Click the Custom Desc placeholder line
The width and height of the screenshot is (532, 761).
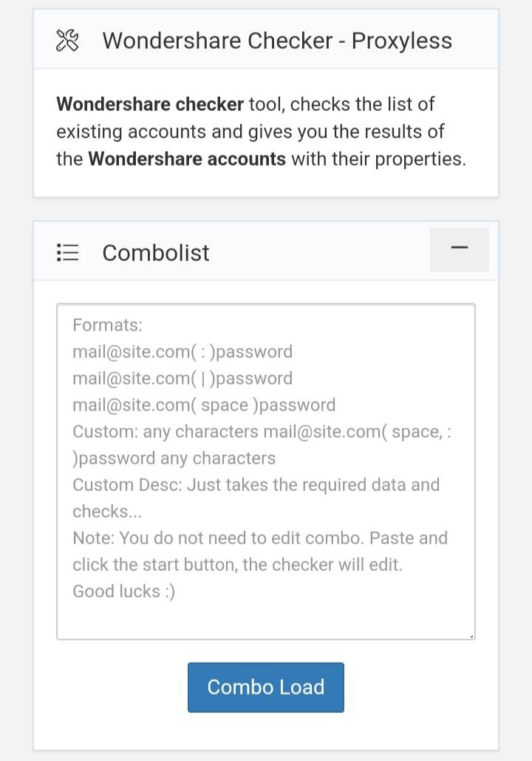(x=256, y=485)
